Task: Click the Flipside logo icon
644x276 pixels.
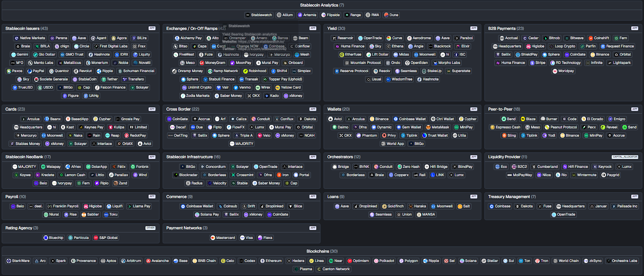Action: pyautogui.click(x=323, y=15)
